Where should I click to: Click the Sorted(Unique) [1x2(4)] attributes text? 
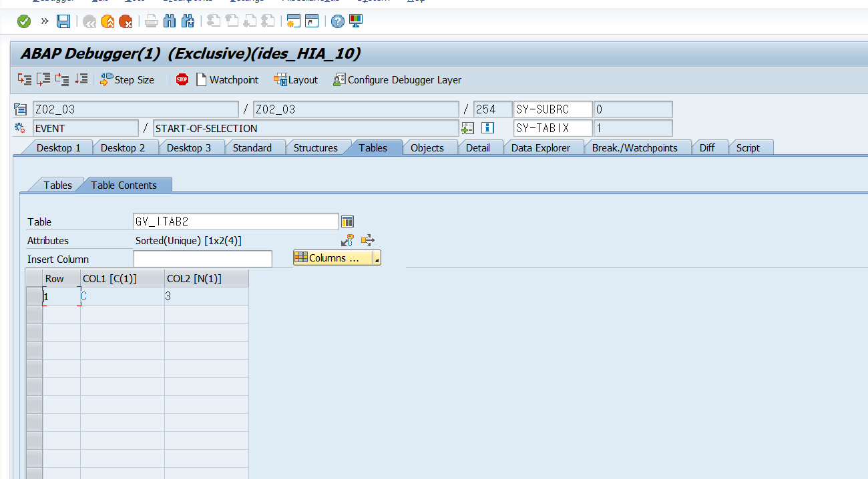188,240
